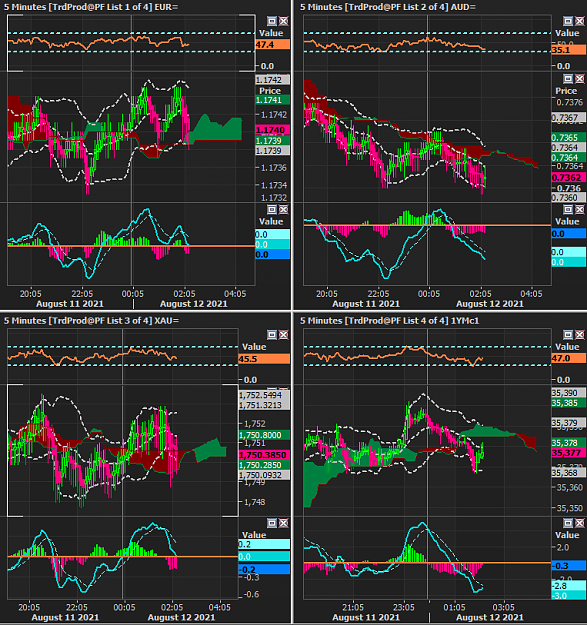The image size is (587, 625).
Task: Maximize the RSI pane in EUR= chart
Action: coord(272,21)
